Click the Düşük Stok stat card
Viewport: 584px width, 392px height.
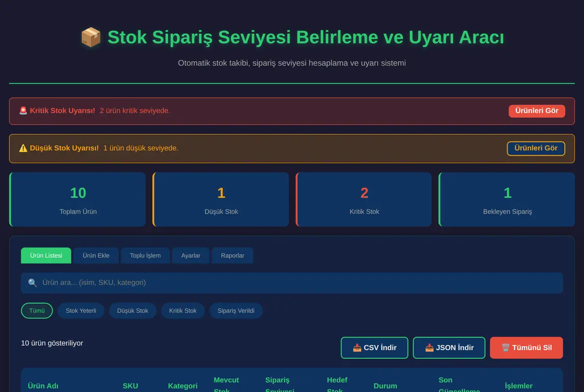click(220, 199)
